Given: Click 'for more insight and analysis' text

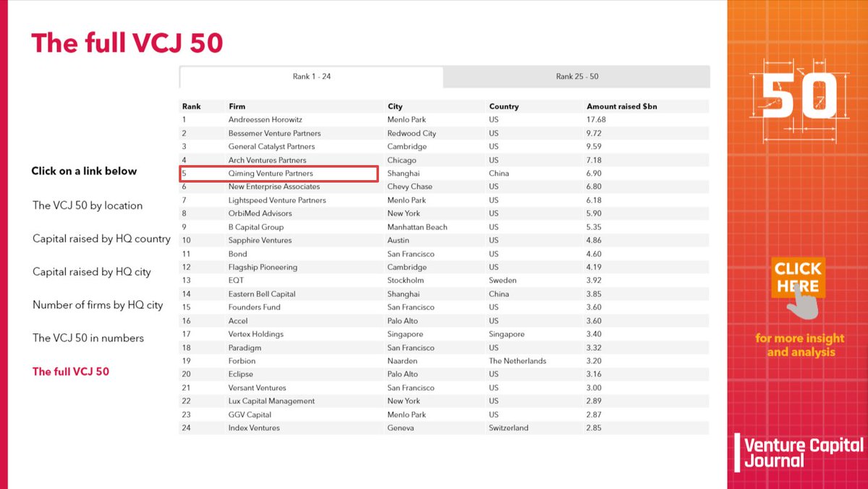Looking at the screenshot, I should tap(801, 345).
